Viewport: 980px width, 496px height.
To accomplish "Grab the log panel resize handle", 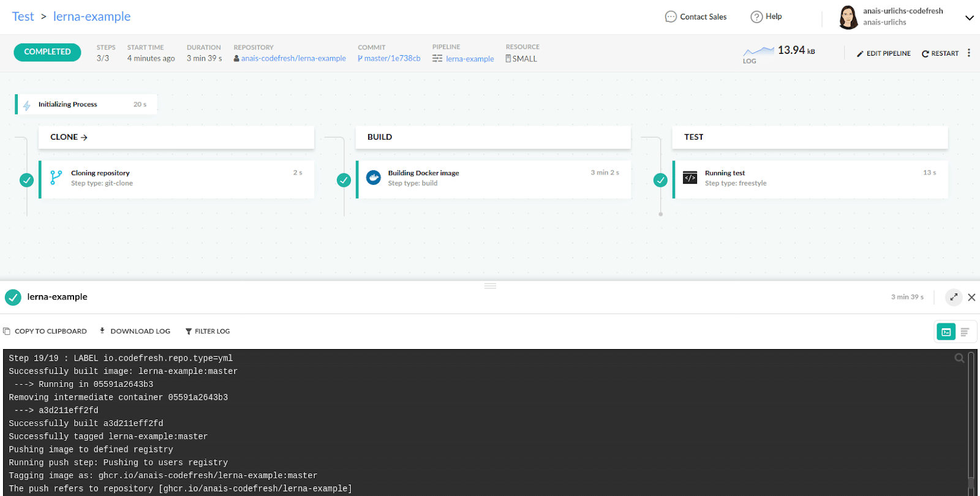I will pyautogui.click(x=490, y=286).
